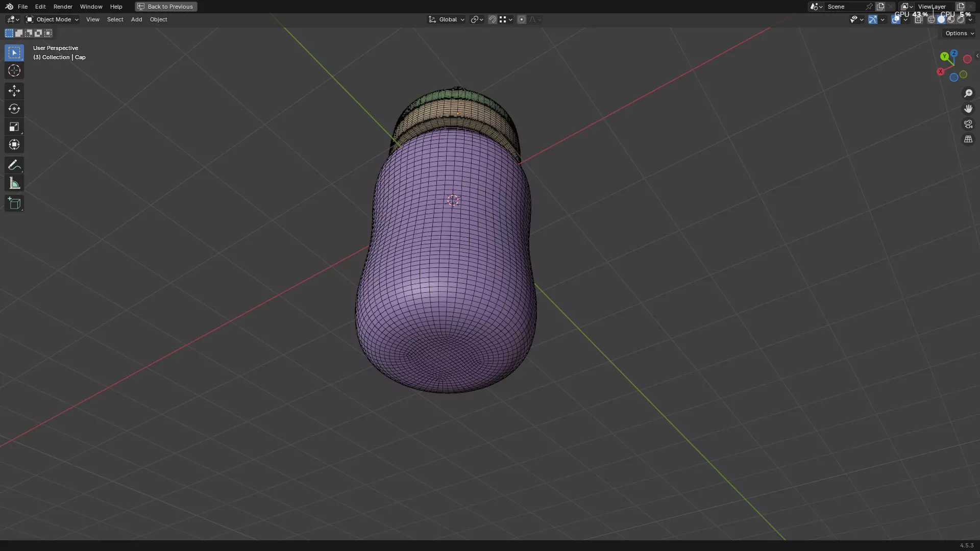The width and height of the screenshot is (980, 551).
Task: Activate the Move tool
Action: coord(14,91)
